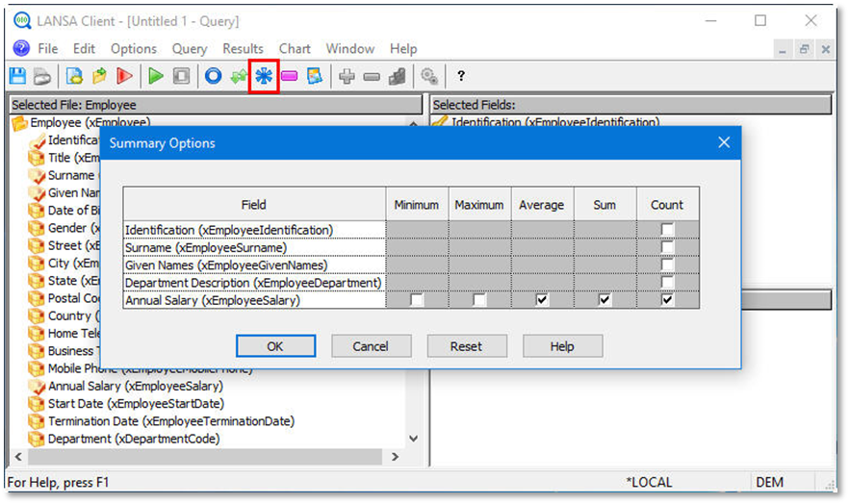Click the red play triangle icon
849x504 pixels.
click(x=124, y=76)
